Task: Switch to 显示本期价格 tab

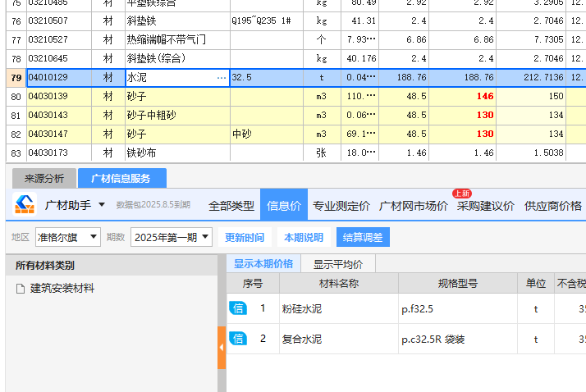Action: coord(263,264)
